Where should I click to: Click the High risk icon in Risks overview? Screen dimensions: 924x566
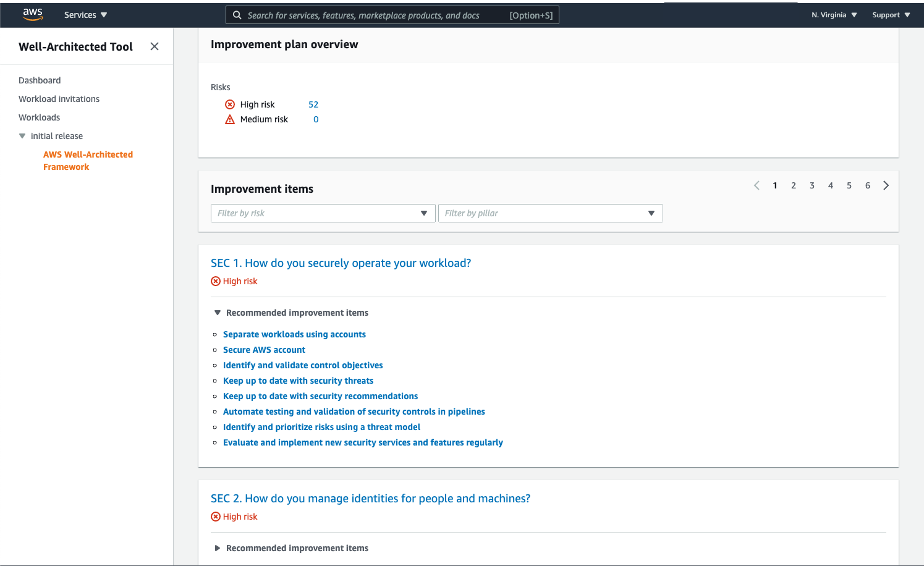(230, 104)
